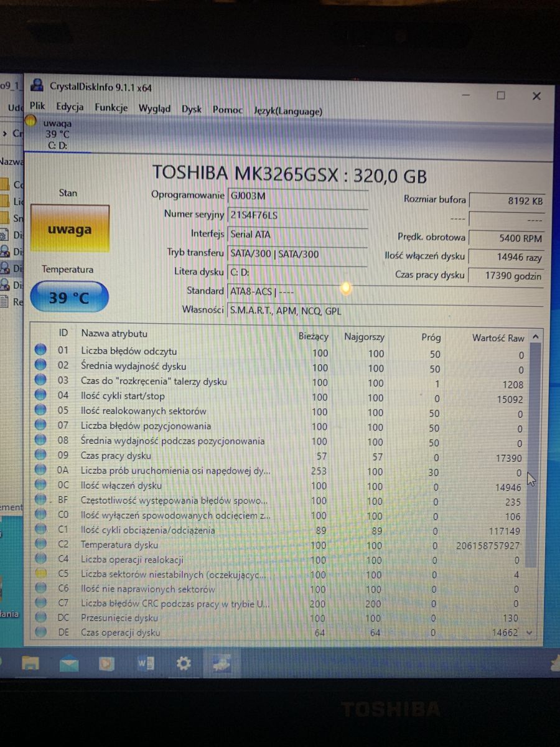This screenshot has height=747, width=560.
Task: Click the status circle for attribute DE
Action: pyautogui.click(x=40, y=632)
